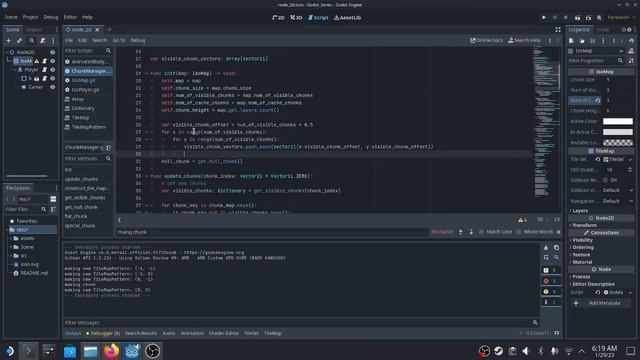This screenshot has width=640, height=360.
Task: Open IsoMap object dropdown in Inspector
Action: tap(596, 51)
